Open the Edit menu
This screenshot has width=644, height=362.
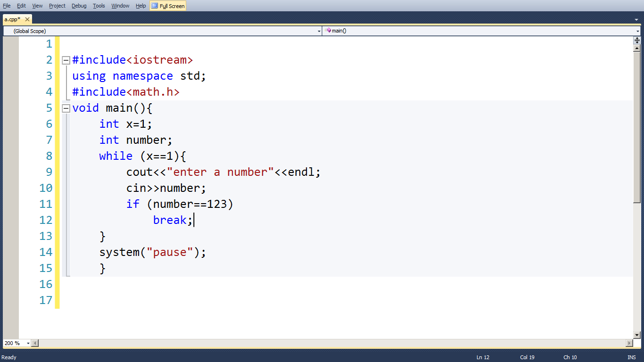click(21, 6)
